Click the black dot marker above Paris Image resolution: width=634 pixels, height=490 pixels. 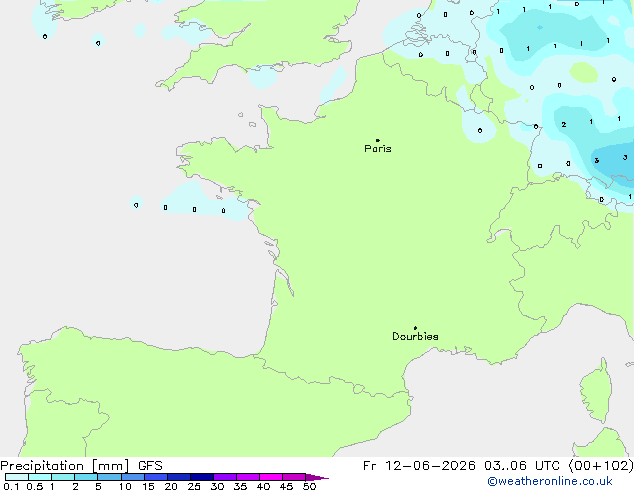pyautogui.click(x=378, y=140)
